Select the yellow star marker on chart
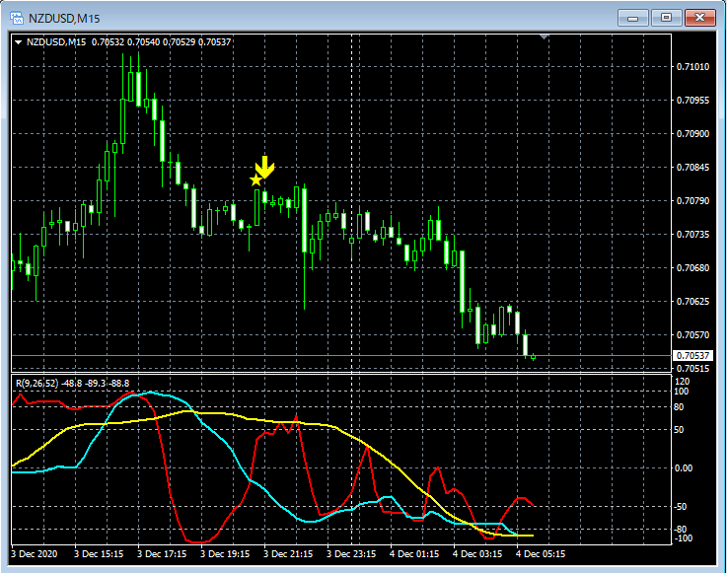Image resolution: width=728 pixels, height=573 pixels. pos(255,179)
